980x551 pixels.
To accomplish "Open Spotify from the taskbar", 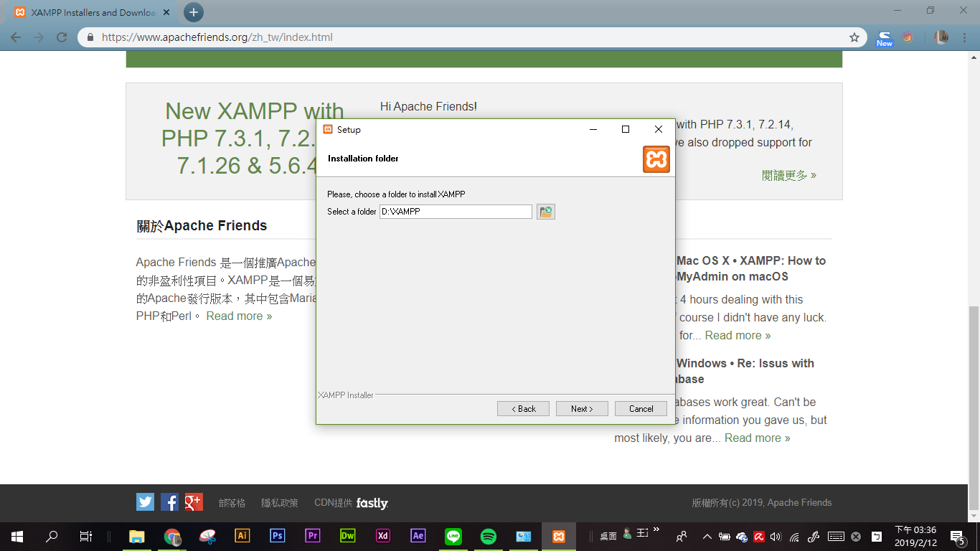I will click(488, 536).
